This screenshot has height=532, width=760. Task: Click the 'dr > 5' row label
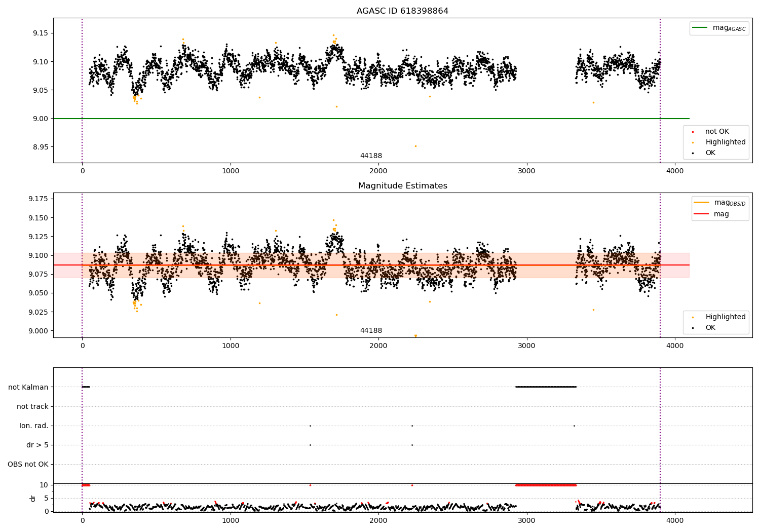point(37,445)
